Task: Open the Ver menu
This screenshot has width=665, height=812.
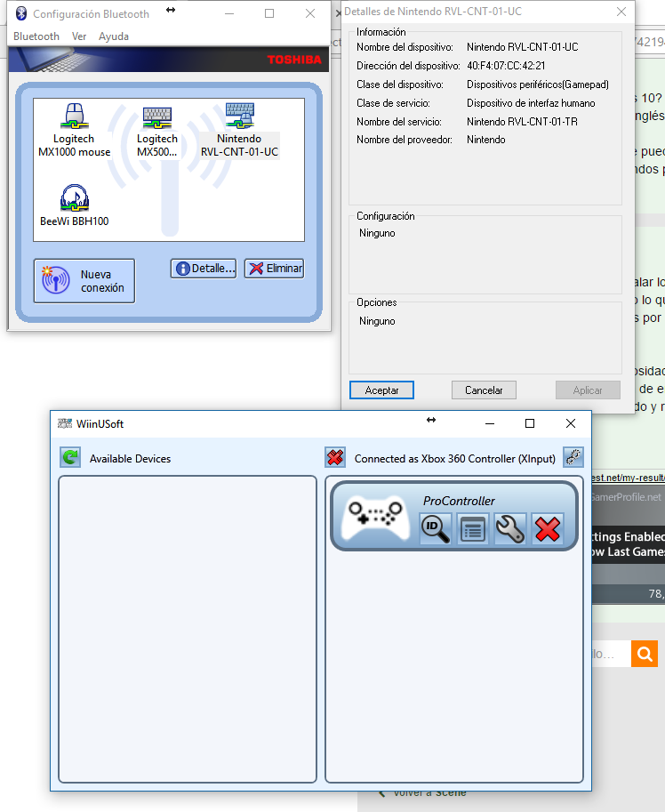Action: [x=78, y=36]
